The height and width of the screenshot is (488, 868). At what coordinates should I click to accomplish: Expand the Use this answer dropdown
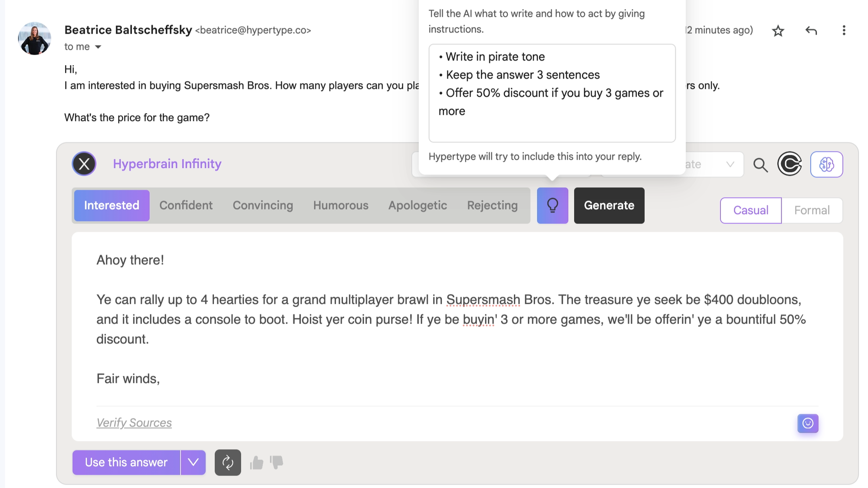193,462
